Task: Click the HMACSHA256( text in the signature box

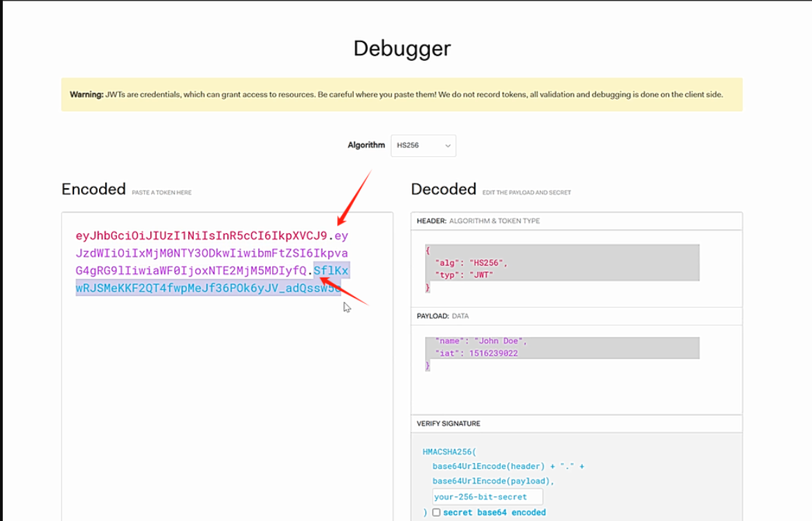Action: click(449, 452)
